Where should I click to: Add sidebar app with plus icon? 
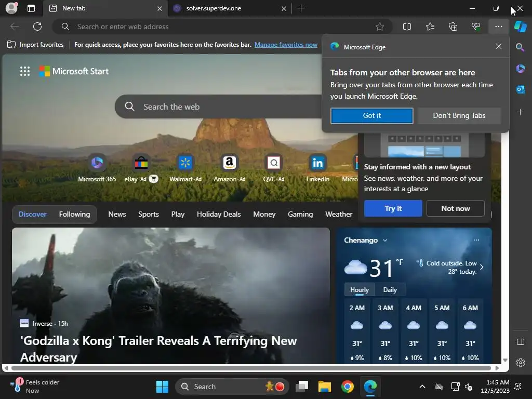(x=520, y=112)
